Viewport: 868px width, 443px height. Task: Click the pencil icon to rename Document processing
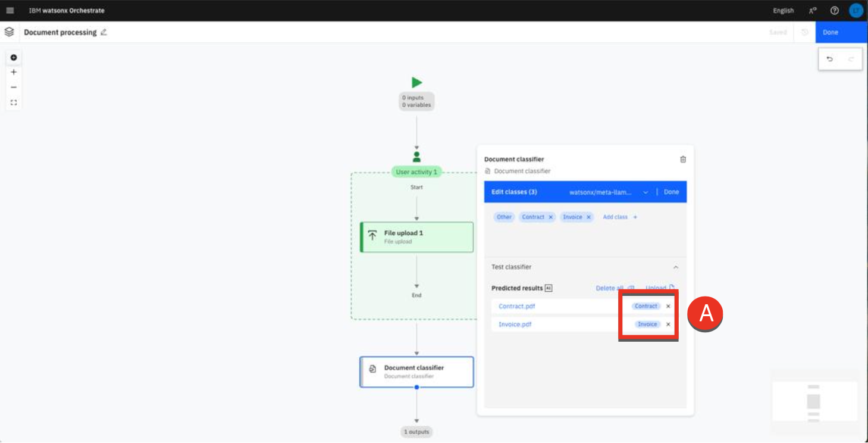(104, 32)
